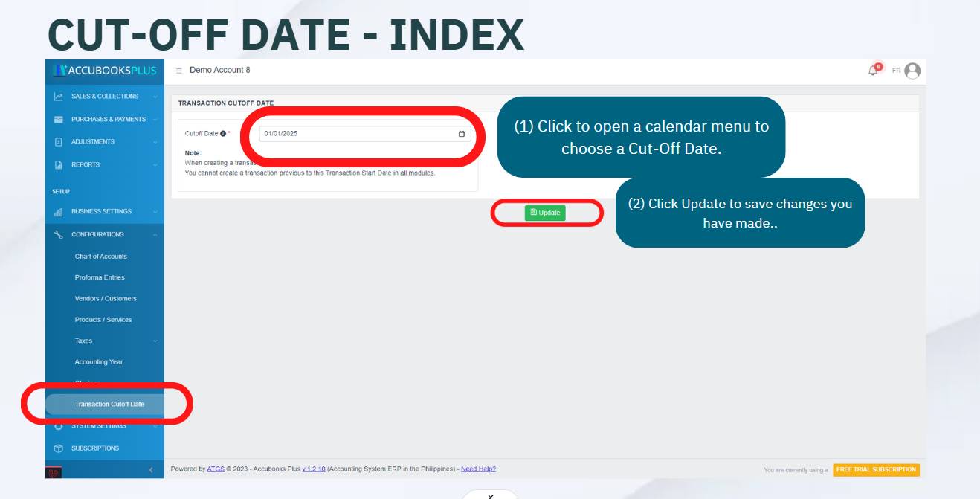The height and width of the screenshot is (499, 980).
Task: Open the ATGS link in footer
Action: (216, 469)
